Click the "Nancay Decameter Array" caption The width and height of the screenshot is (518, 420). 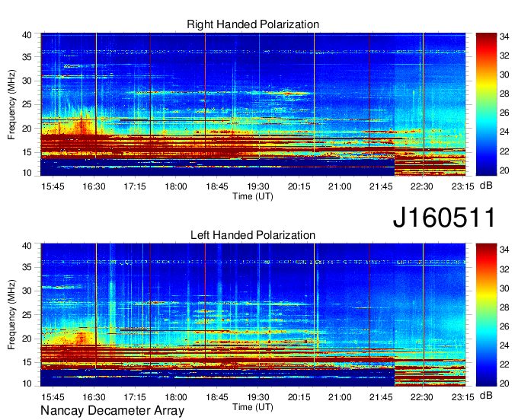click(112, 411)
